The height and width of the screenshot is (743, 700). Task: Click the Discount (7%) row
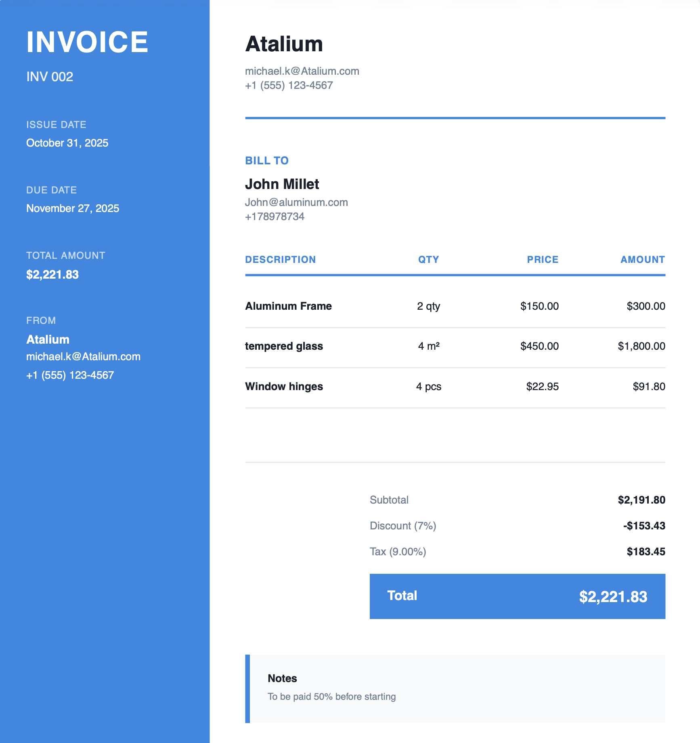403,525
